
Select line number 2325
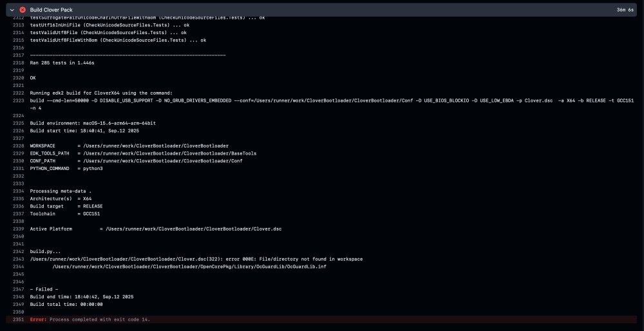click(x=18, y=123)
